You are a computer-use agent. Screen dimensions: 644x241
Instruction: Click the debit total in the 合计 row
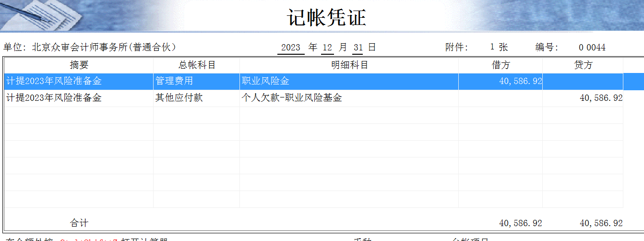point(520,223)
